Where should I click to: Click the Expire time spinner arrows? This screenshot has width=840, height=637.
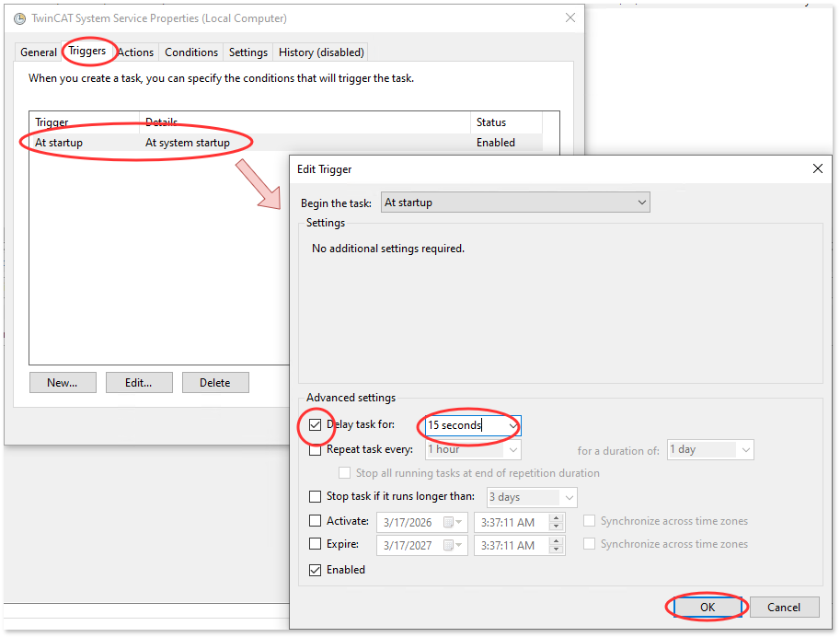(555, 545)
